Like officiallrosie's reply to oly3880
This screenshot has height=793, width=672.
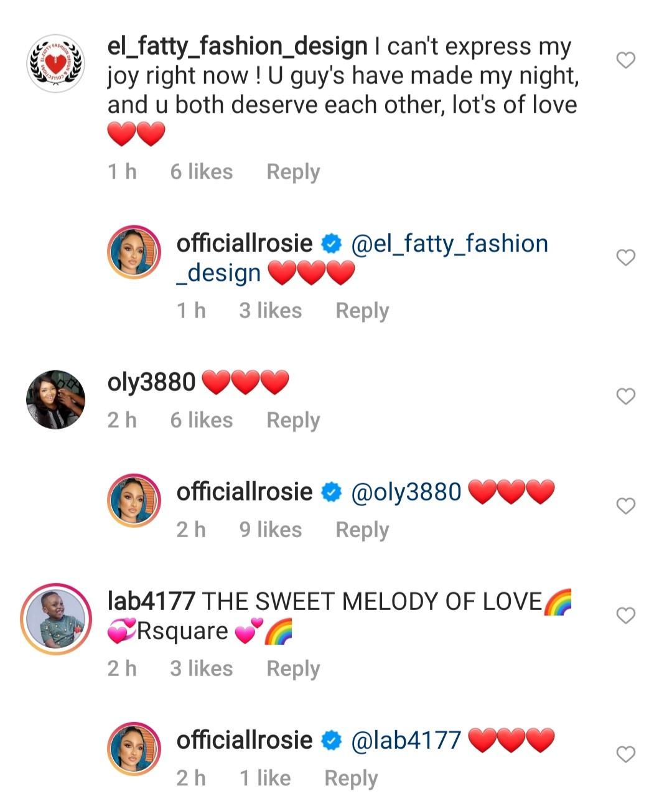[x=625, y=506]
